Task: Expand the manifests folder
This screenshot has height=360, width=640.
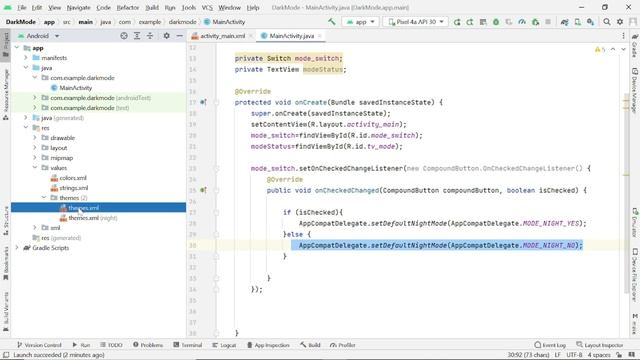Action: [x=26, y=58]
